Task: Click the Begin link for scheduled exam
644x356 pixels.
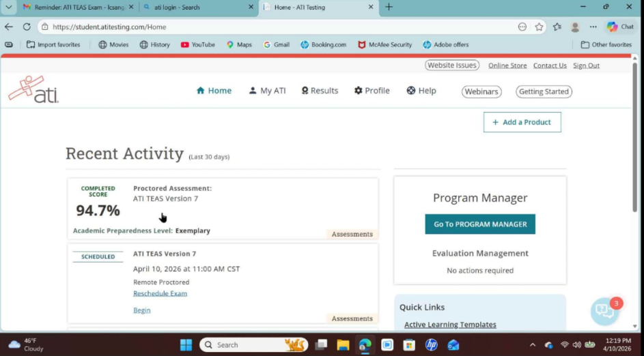Action: click(x=141, y=310)
